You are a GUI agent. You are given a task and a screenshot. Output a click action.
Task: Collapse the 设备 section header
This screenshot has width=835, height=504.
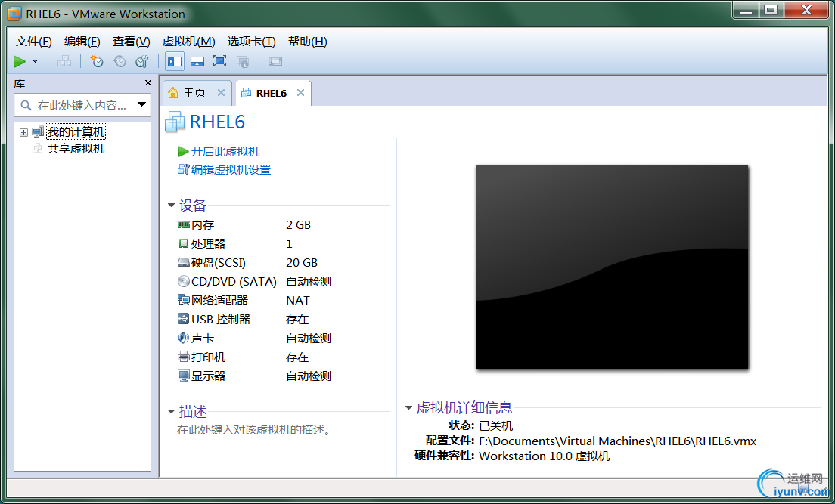172,205
